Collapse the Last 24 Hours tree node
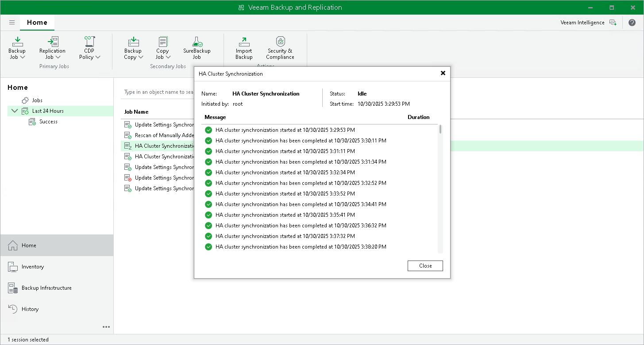644x345 pixels. click(x=15, y=111)
